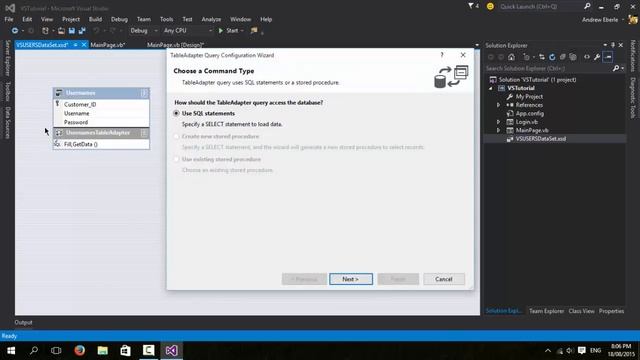The image size is (640, 360).
Task: Open the Analyze menu
Action: click(211, 19)
